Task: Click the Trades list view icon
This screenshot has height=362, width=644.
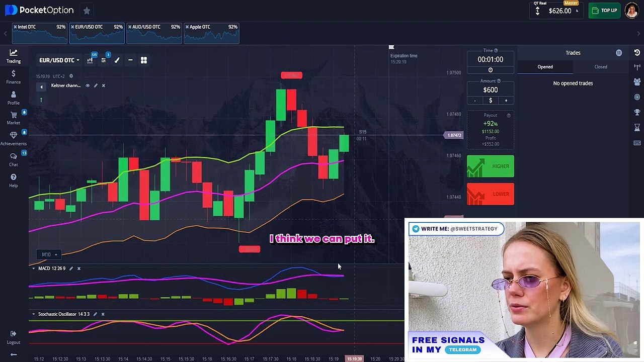Action: click(619, 53)
